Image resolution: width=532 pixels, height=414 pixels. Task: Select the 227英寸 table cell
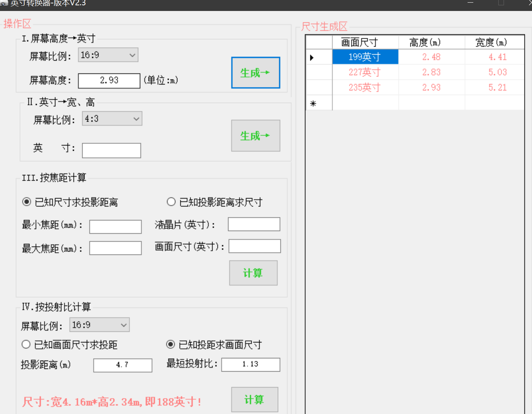[365, 72]
